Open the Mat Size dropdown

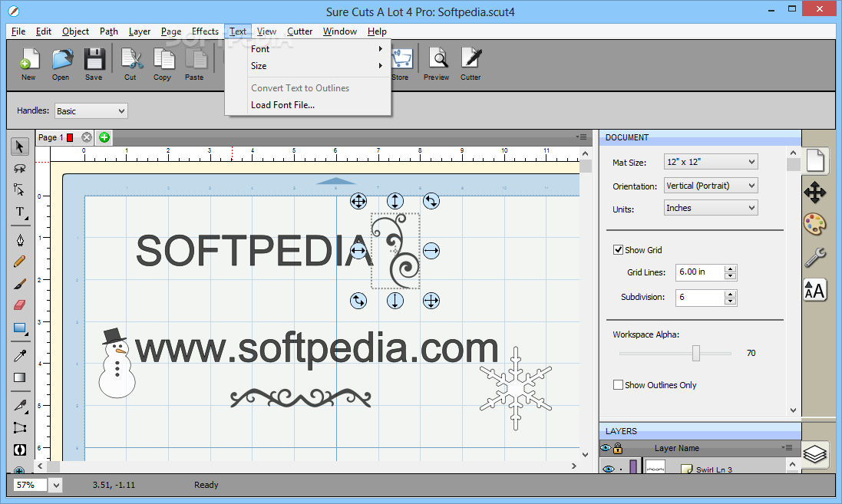pyautogui.click(x=711, y=162)
